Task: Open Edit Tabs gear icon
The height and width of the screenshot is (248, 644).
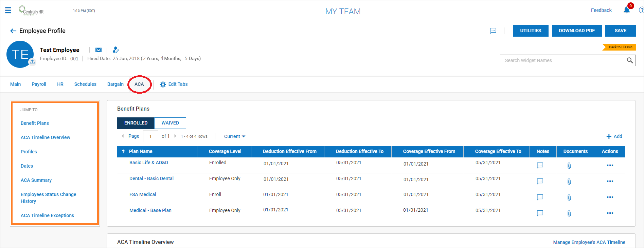Action: (163, 84)
